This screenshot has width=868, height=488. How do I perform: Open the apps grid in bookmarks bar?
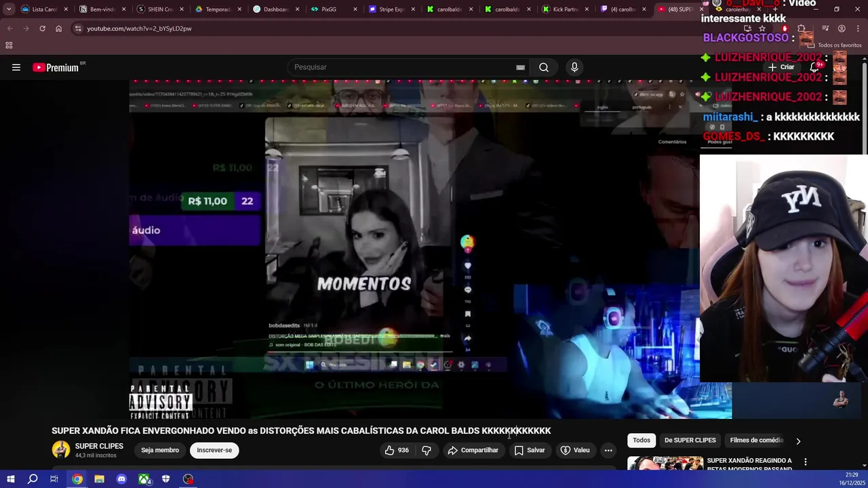9,45
